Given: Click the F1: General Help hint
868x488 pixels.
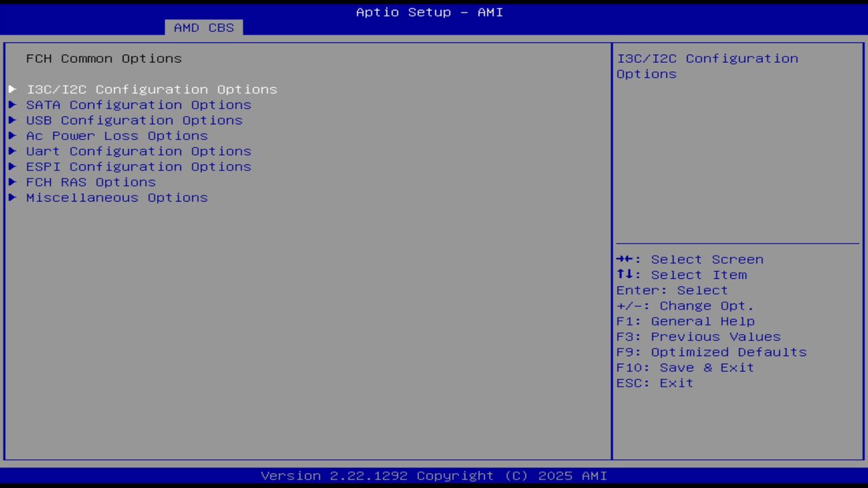Looking at the screenshot, I should [685, 321].
